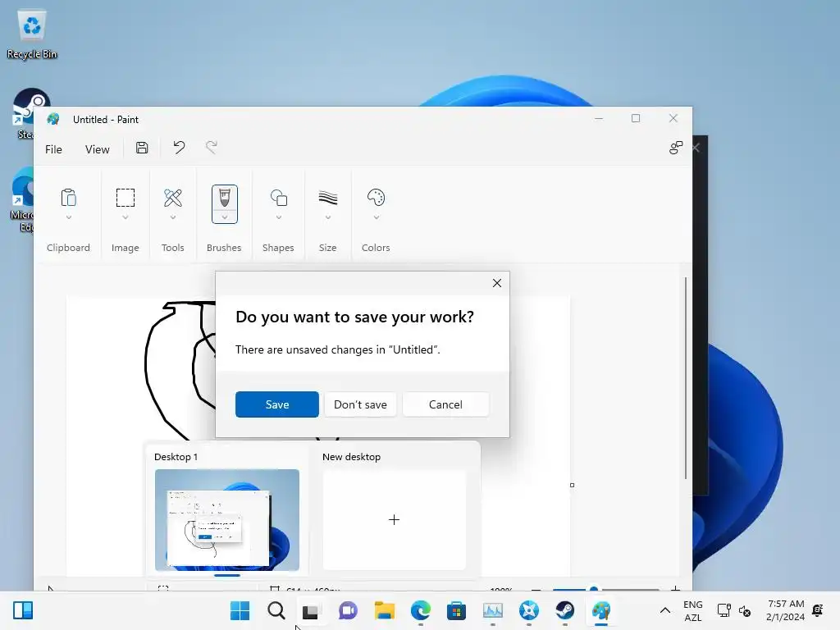Show hidden system tray icons

click(x=664, y=610)
